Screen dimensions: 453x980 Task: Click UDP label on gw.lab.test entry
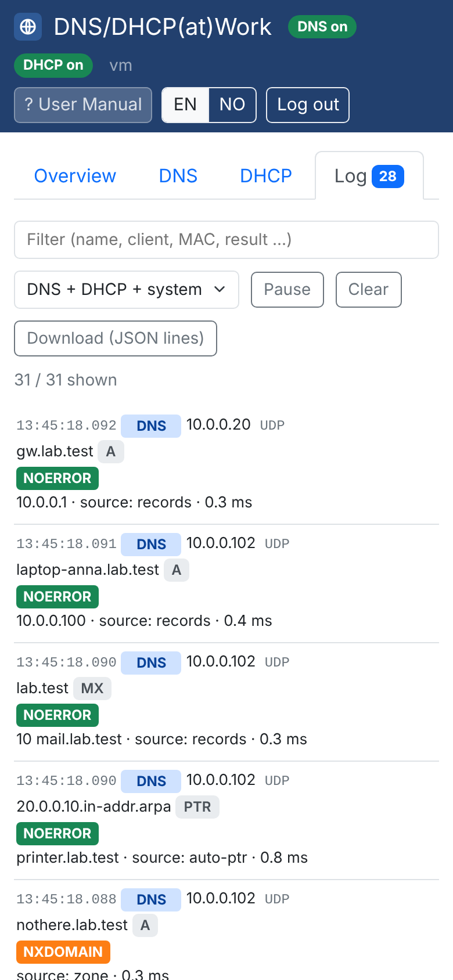pos(272,426)
